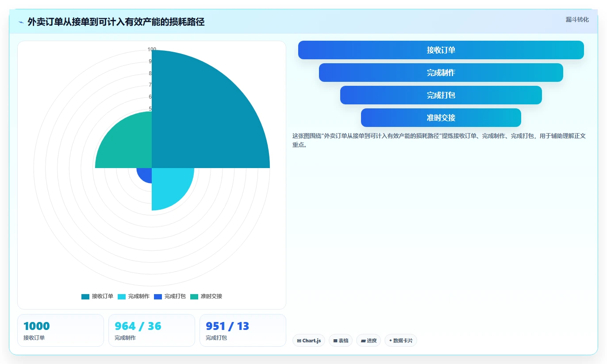The width and height of the screenshot is (607, 364).
Task: Select the 完成制作 funnel bar
Action: pyautogui.click(x=441, y=73)
